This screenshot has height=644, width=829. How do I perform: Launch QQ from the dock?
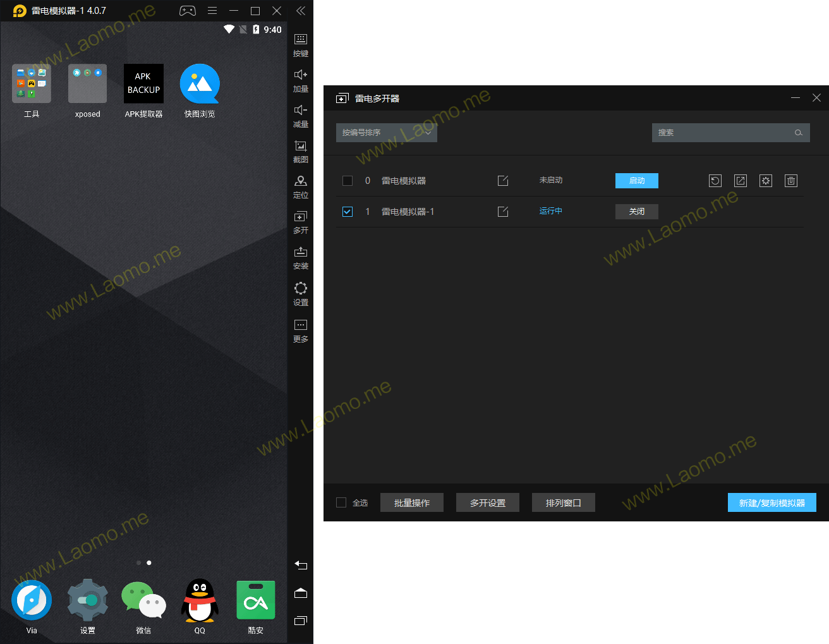pos(200,606)
